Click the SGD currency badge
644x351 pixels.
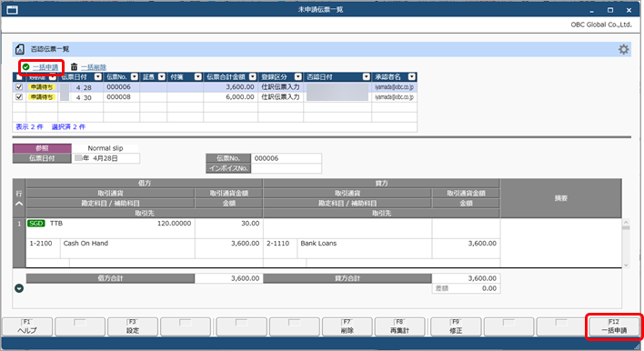(36, 224)
